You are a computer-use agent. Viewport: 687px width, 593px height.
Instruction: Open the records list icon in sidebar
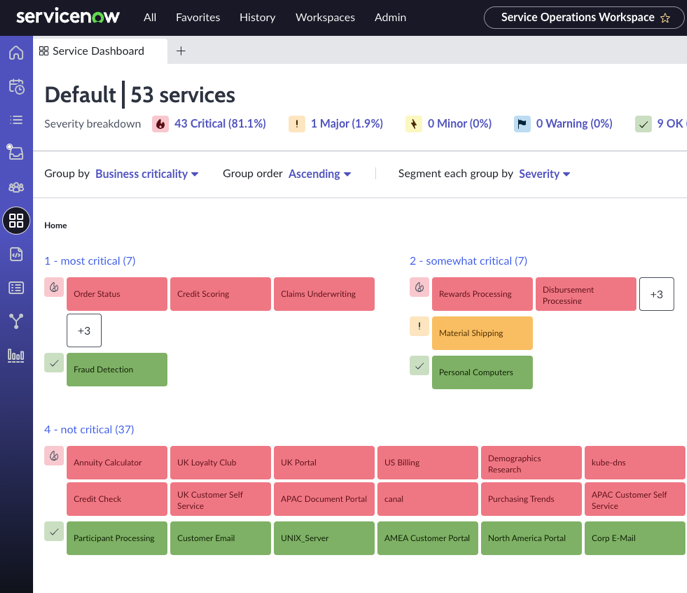pyautogui.click(x=16, y=288)
